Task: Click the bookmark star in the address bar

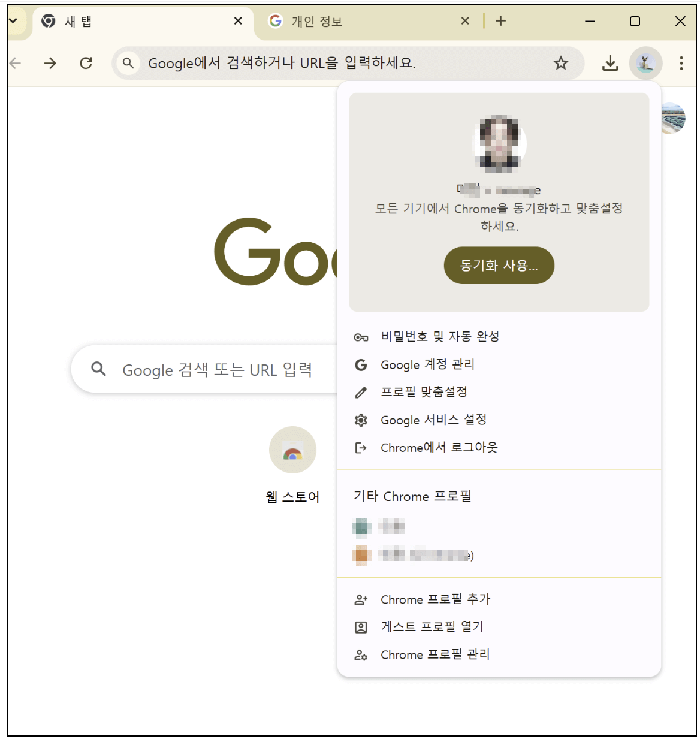Action: (560, 63)
